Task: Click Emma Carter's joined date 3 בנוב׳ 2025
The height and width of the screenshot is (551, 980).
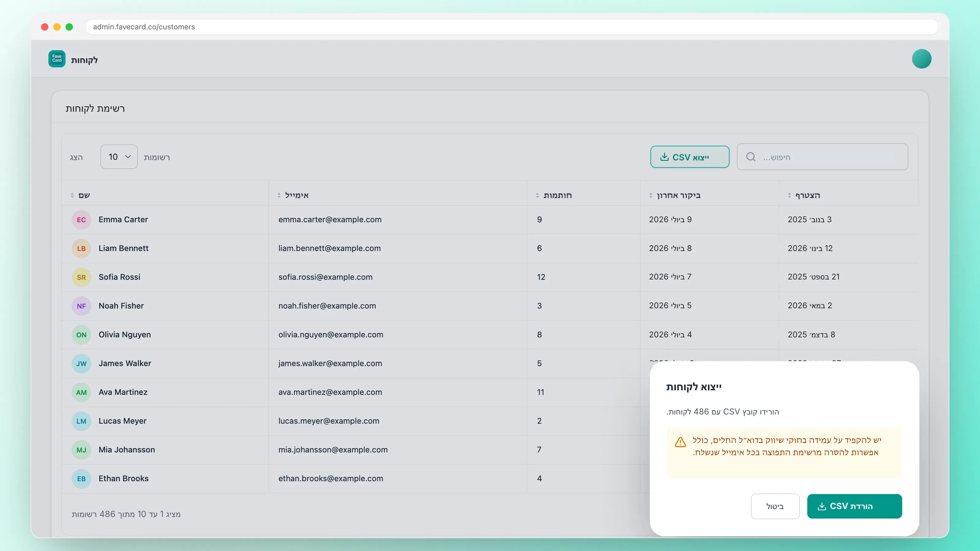Action: click(809, 219)
